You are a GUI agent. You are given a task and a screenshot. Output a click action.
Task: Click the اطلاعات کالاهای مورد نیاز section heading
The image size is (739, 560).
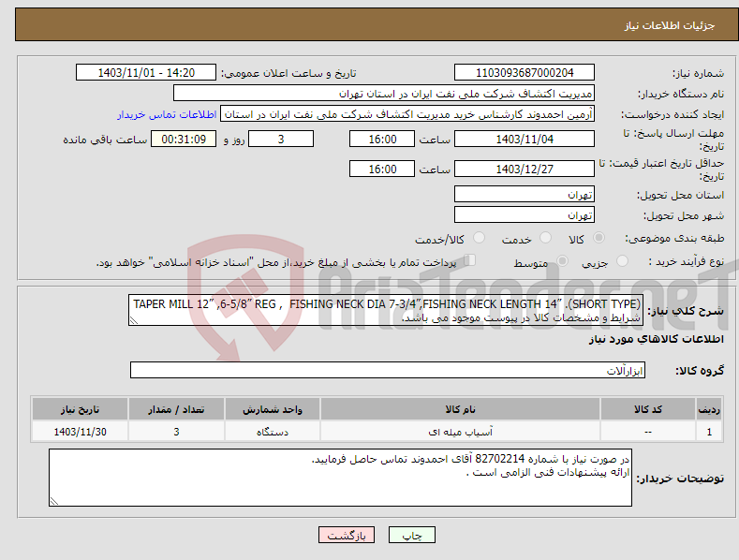[656, 339]
